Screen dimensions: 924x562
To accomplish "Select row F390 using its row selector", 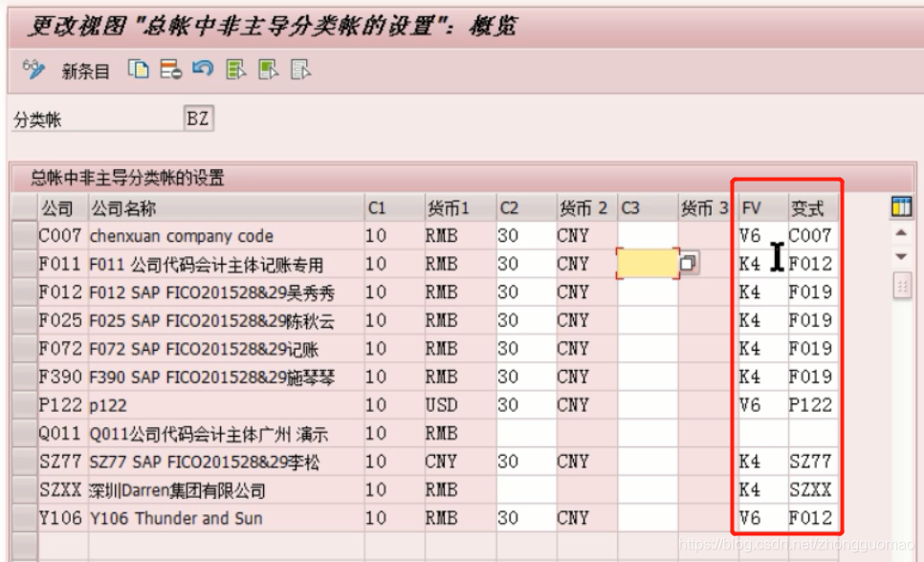I will click(x=25, y=377).
